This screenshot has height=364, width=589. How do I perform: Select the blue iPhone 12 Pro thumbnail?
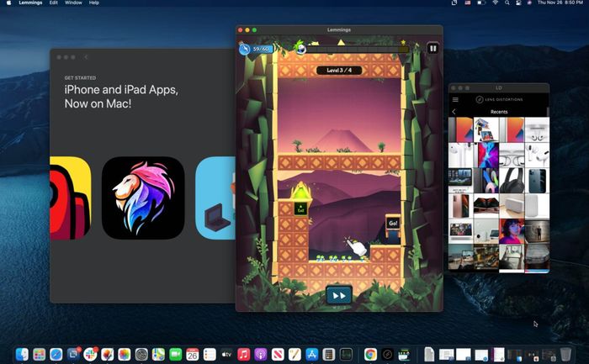click(x=537, y=181)
